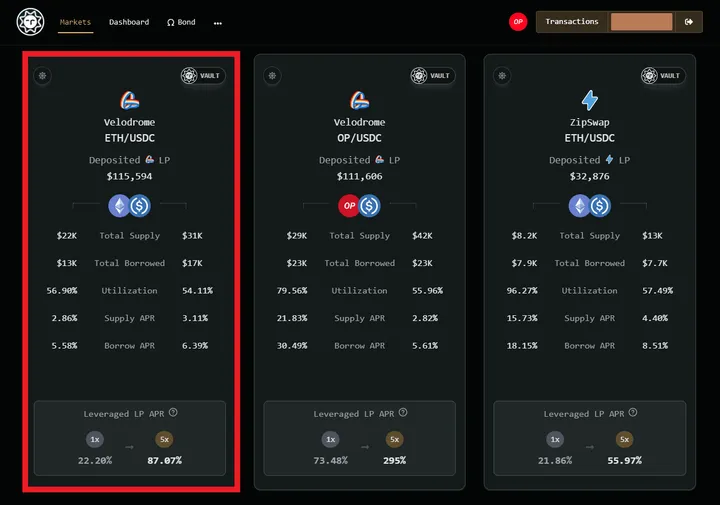Expand the three-dots more menu
This screenshot has height=505, width=720.
click(218, 22)
